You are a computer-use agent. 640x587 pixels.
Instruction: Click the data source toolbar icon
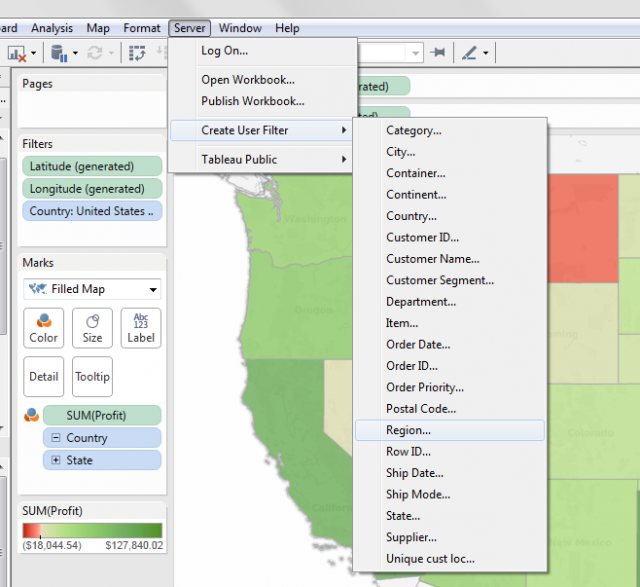58,53
